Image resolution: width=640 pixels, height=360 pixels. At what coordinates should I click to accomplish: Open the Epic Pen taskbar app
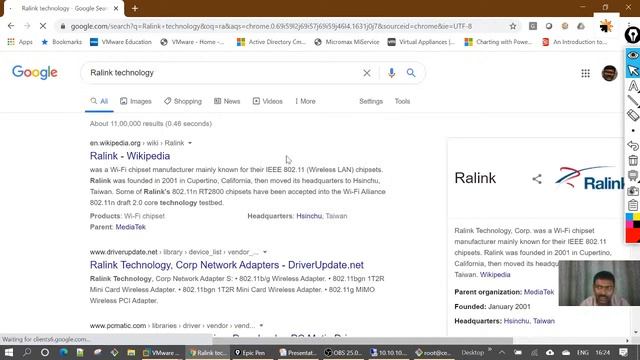250,353
